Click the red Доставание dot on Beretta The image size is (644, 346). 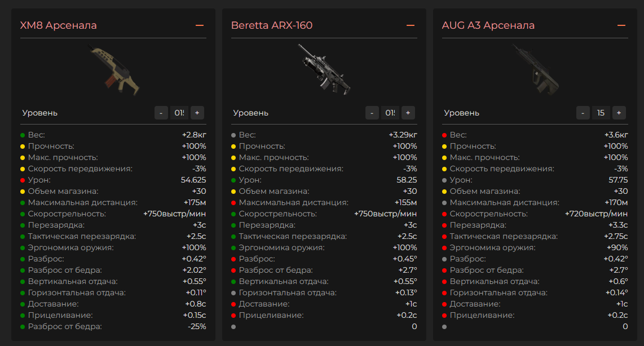233,304
